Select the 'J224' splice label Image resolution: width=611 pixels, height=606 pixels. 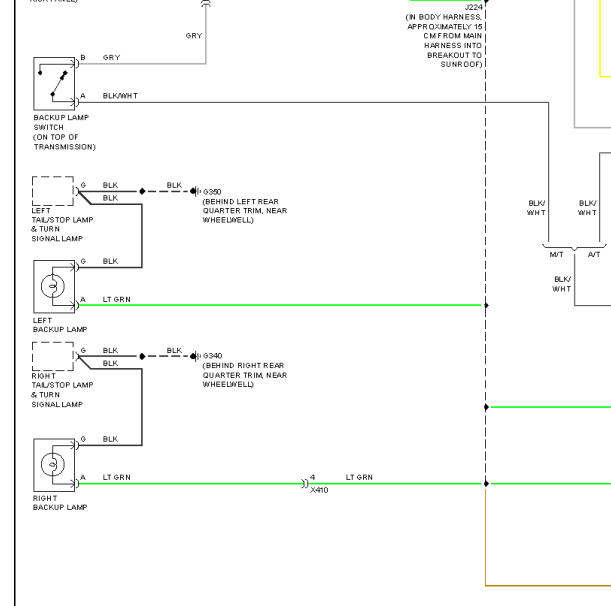point(473,7)
